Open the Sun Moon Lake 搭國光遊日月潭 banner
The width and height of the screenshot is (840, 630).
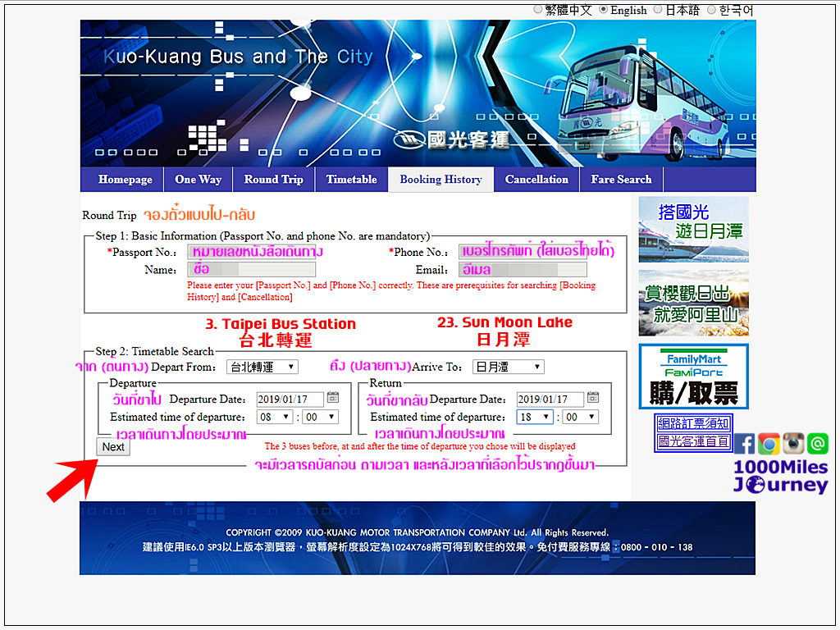click(694, 230)
